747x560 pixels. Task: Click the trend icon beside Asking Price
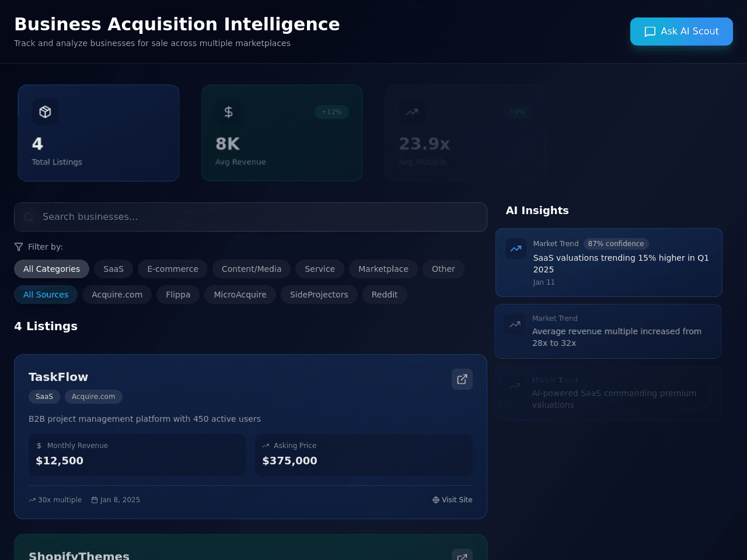pyautogui.click(x=266, y=446)
